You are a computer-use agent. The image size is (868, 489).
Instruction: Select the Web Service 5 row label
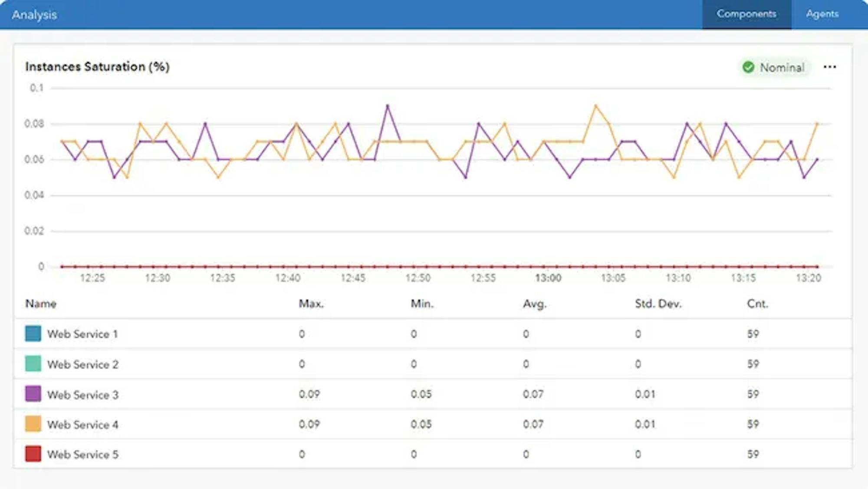(82, 454)
